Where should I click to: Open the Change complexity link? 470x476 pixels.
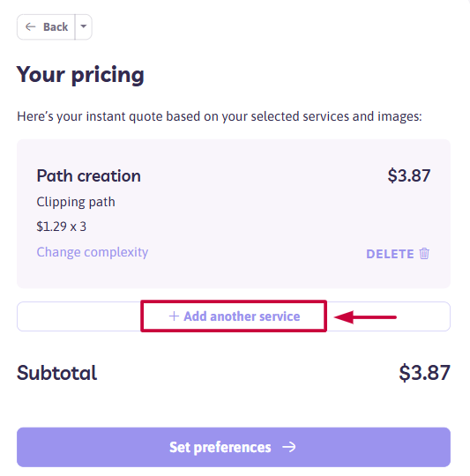(93, 252)
